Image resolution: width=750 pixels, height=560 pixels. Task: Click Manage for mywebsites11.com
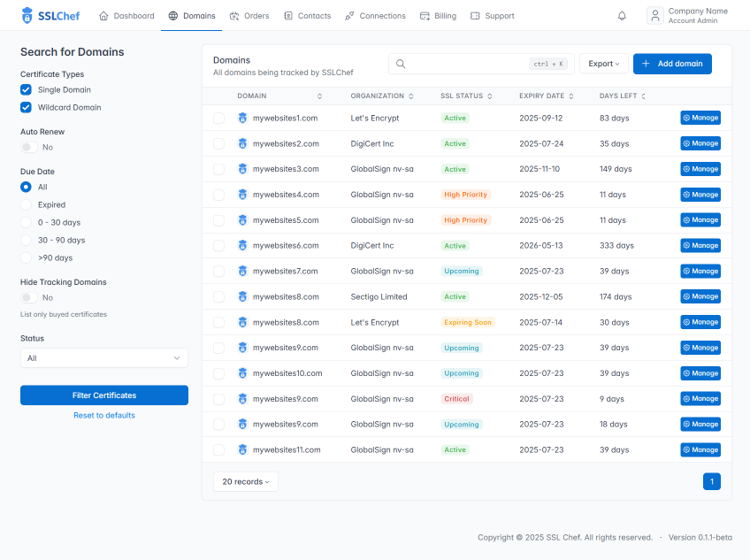[x=700, y=450]
